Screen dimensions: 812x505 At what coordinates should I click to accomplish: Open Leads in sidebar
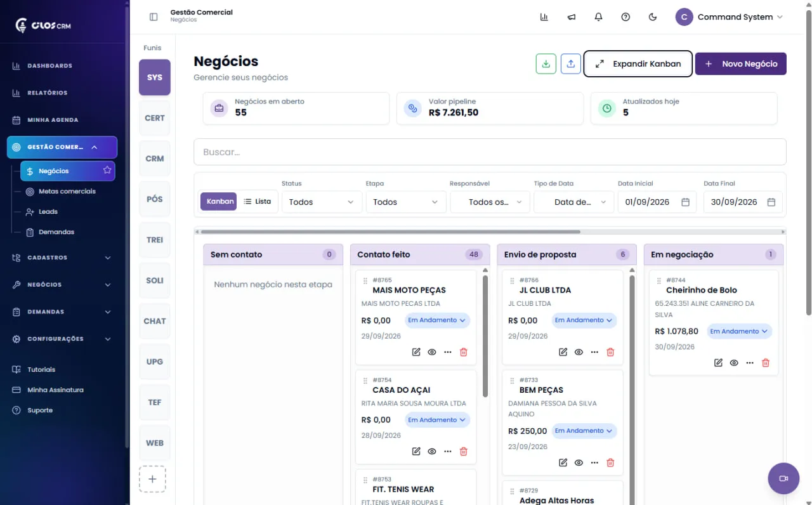(48, 211)
